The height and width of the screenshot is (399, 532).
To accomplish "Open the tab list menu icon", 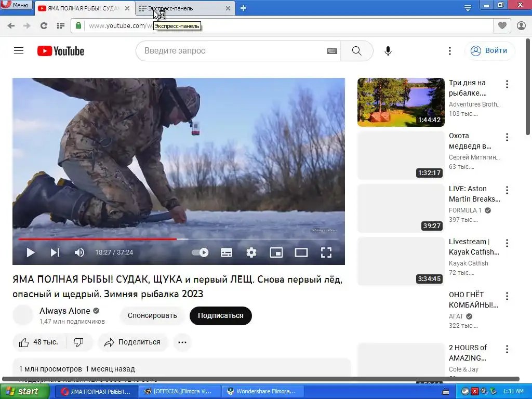I will pos(468,8).
